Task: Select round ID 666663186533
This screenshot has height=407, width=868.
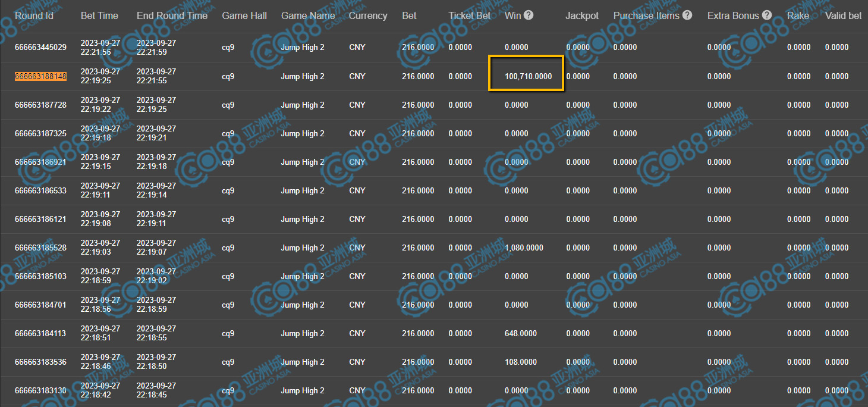Action: coord(40,190)
